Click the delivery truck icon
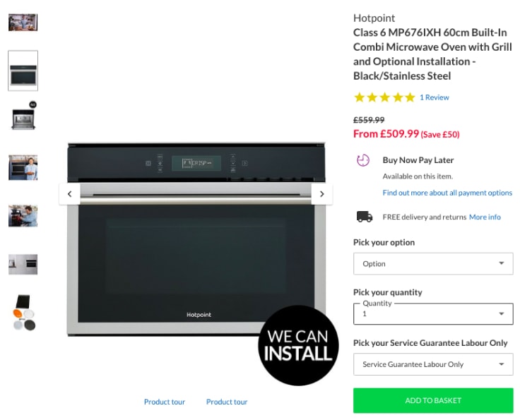Screen dimensions: 520x420 (365, 217)
